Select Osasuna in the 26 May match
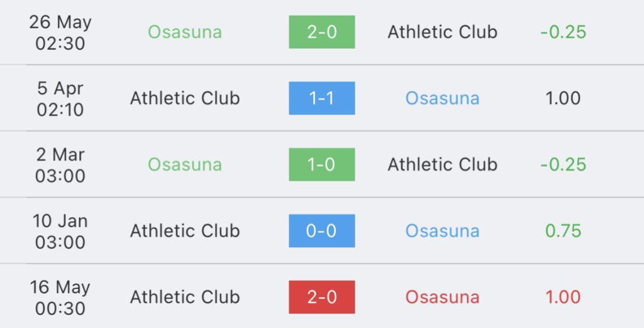 (185, 32)
